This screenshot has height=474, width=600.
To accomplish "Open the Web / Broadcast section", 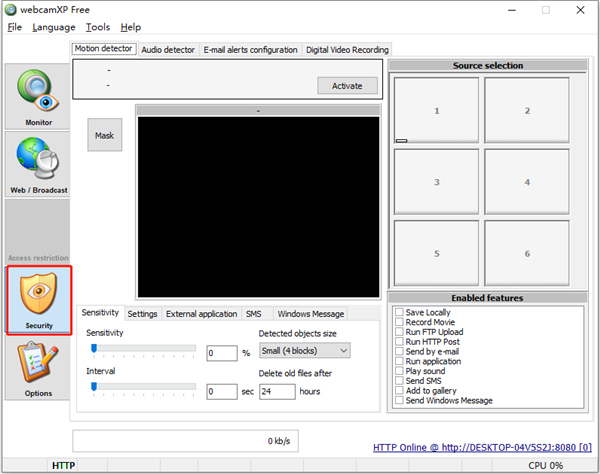I will (x=38, y=164).
